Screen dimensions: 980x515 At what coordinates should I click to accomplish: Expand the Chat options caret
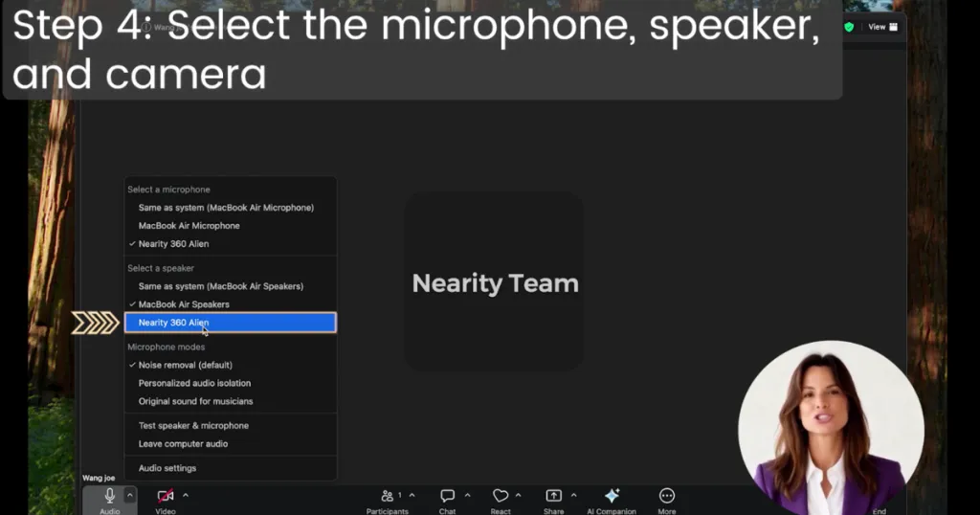coord(467,495)
